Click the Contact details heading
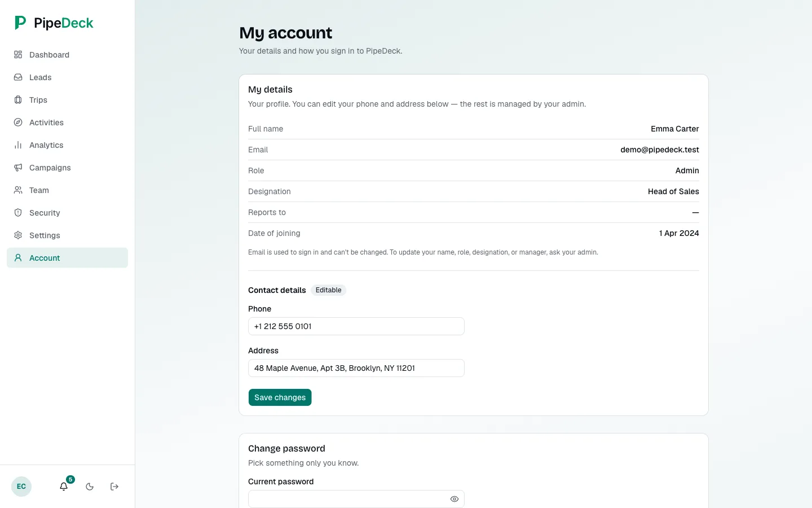812x508 pixels. click(x=277, y=290)
